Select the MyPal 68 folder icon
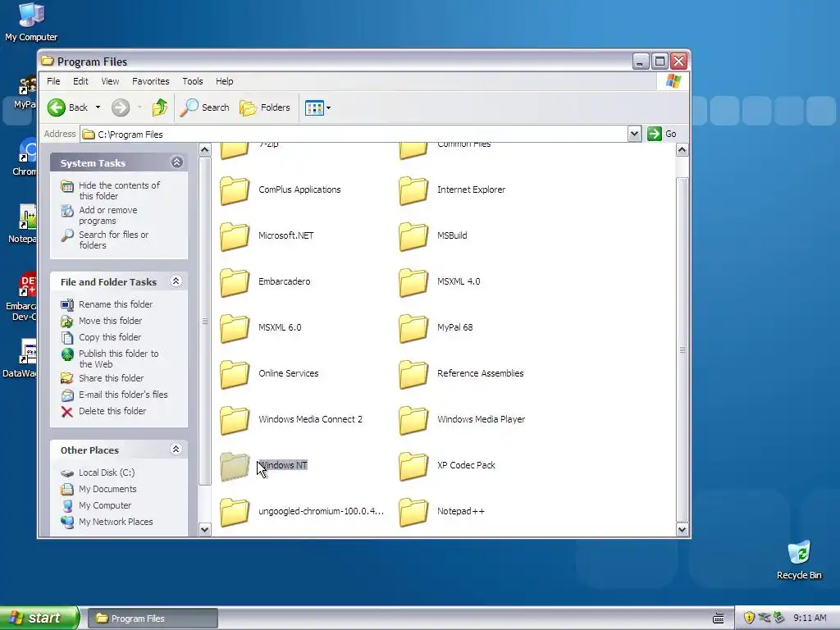This screenshot has height=630, width=840. coord(413,328)
